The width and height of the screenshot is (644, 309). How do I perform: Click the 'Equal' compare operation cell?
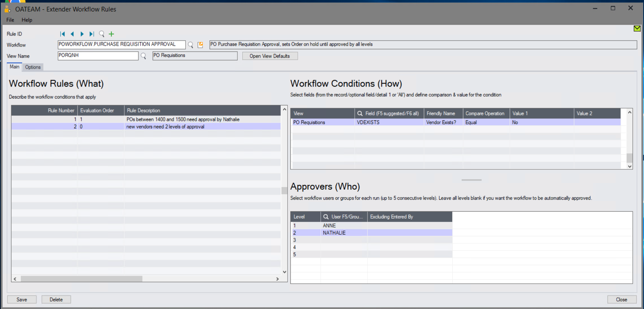[x=486, y=122]
